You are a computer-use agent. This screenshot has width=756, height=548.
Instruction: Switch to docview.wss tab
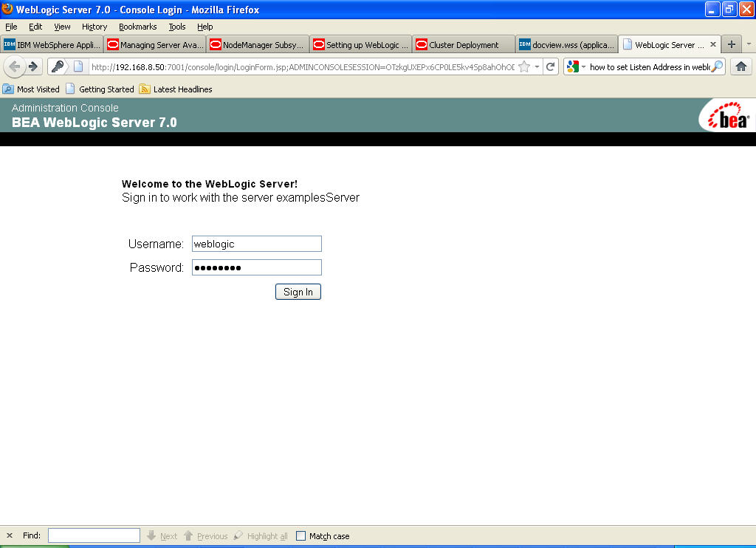[x=567, y=45]
